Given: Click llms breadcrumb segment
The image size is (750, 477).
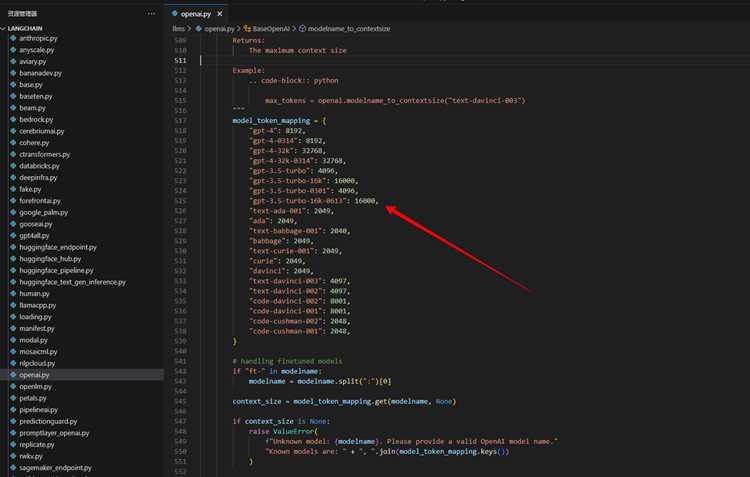Looking at the screenshot, I should tap(178, 29).
